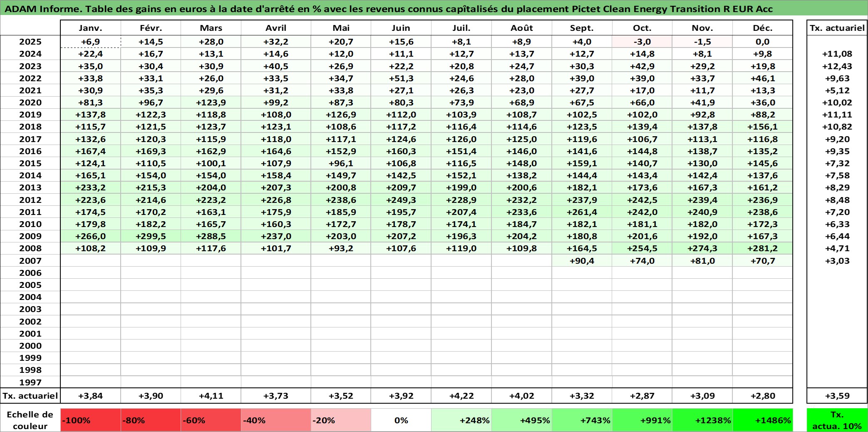The height and width of the screenshot is (432, 868).
Task: Select the 0% white color scale swatch
Action: (401, 420)
